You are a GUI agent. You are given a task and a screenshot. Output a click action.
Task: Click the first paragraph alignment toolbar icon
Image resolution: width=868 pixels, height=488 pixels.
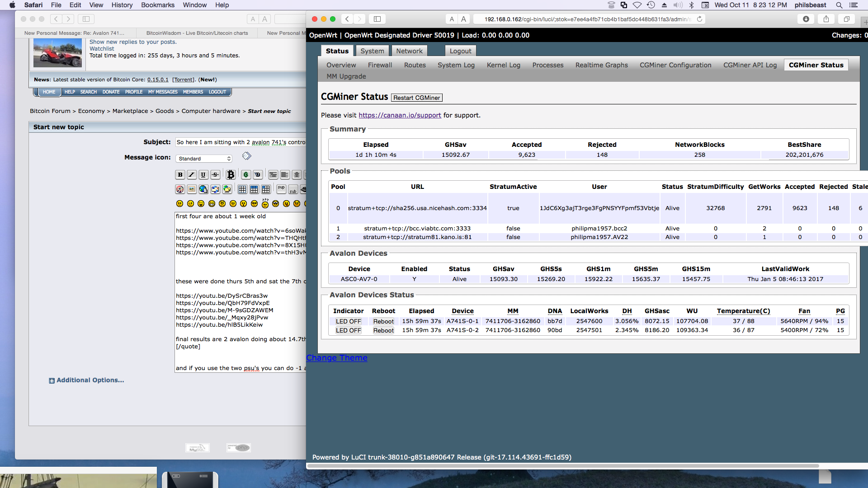point(273,175)
